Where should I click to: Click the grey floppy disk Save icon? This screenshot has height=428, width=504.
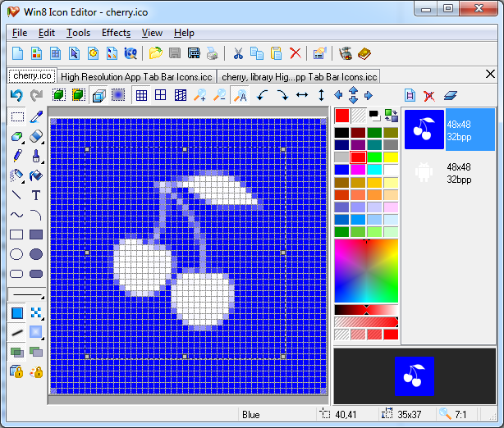point(175,53)
